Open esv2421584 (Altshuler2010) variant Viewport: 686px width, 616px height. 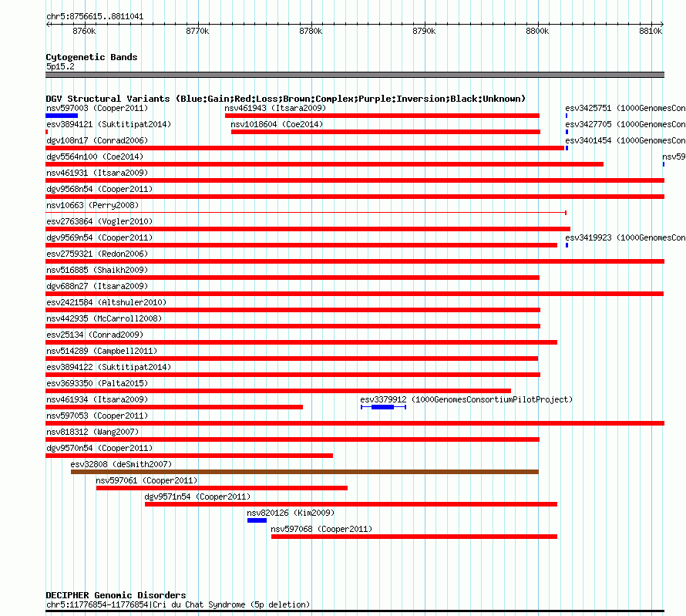(x=293, y=310)
